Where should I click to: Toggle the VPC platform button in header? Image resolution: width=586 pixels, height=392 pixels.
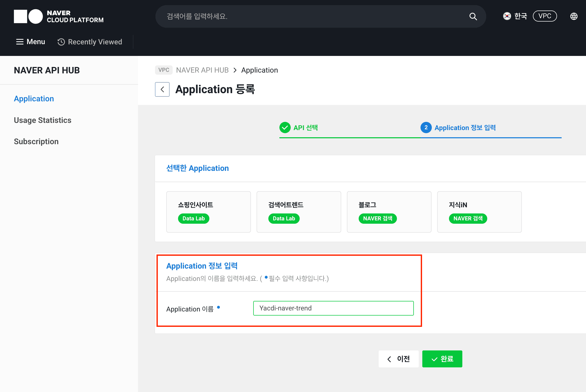545,16
